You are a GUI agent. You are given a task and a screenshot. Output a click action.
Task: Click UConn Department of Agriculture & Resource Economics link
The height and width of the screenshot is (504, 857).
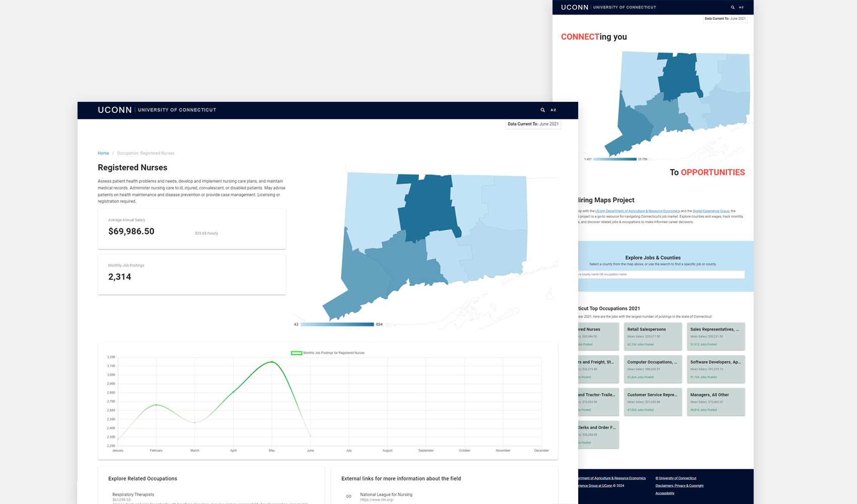637,211
